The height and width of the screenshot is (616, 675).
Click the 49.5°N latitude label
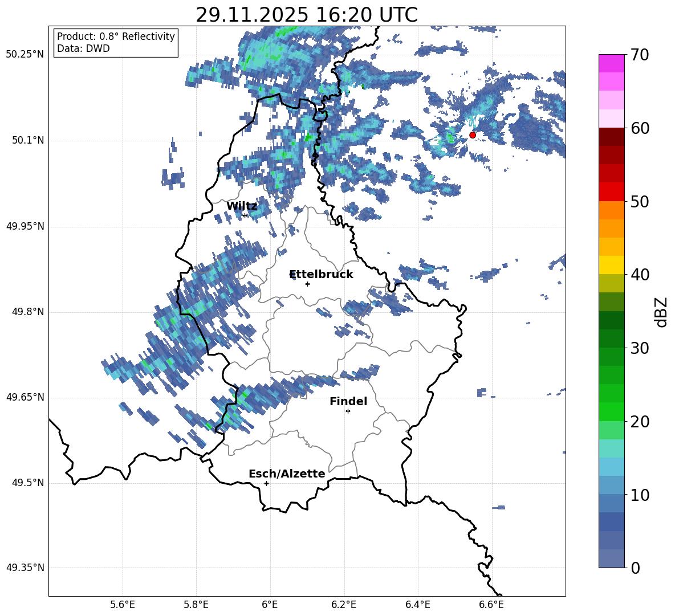pos(28,483)
